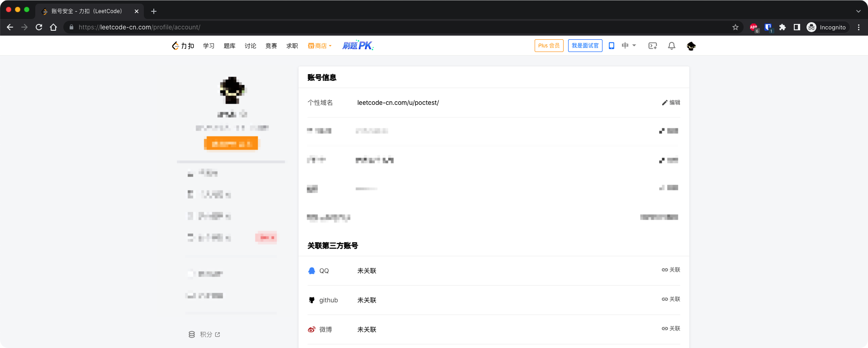The image size is (868, 348).
Task: Click the leetcode-cn.com/u/poctest/ domain text
Action: click(x=398, y=103)
